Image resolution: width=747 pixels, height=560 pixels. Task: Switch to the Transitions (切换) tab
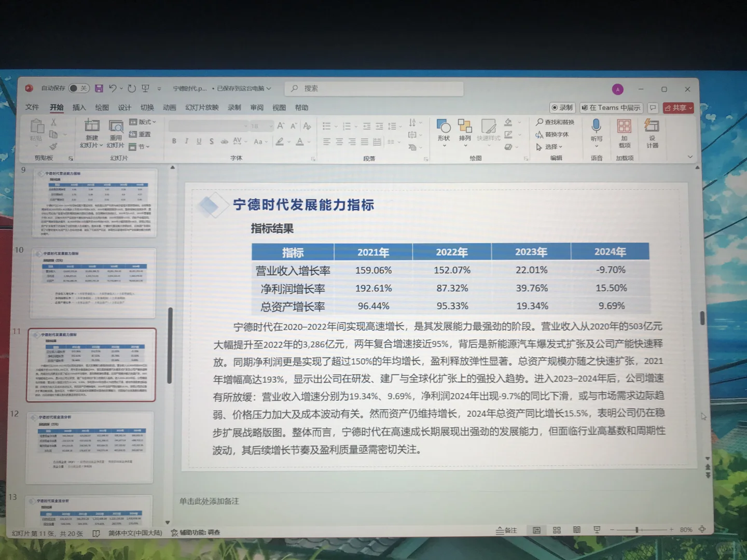147,107
